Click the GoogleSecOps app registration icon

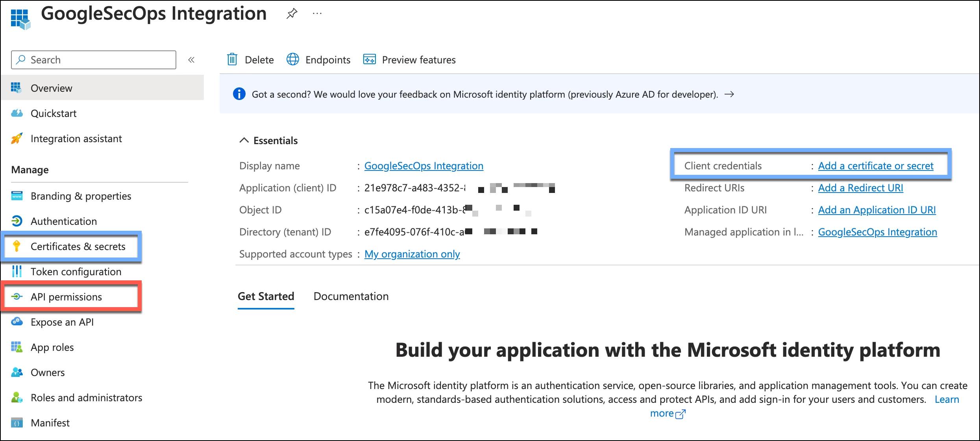20,19
